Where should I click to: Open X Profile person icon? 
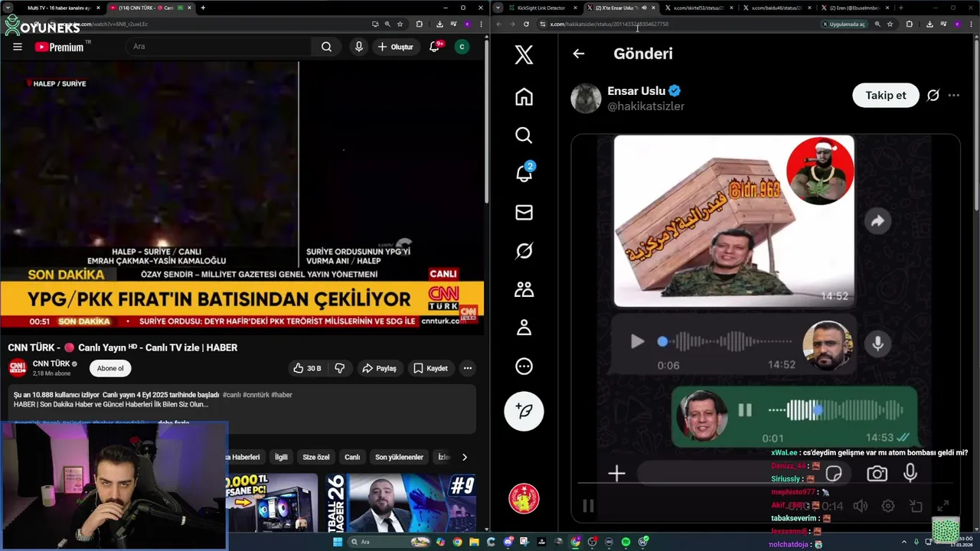coord(524,328)
